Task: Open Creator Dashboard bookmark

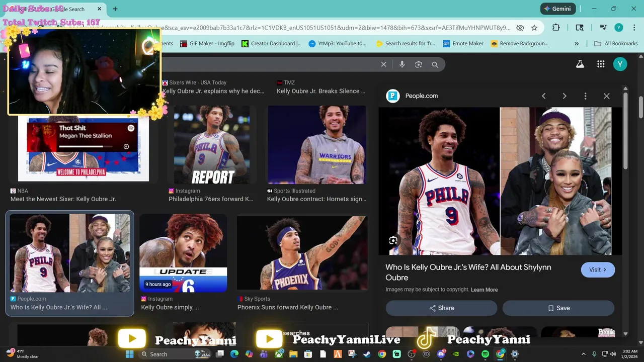Action: tap(271, 44)
